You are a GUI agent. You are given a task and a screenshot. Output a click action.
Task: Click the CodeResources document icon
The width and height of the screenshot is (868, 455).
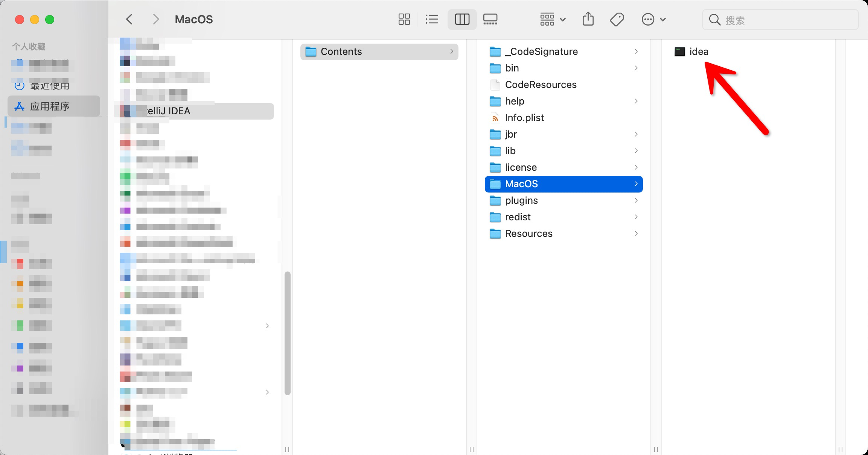tap(495, 85)
